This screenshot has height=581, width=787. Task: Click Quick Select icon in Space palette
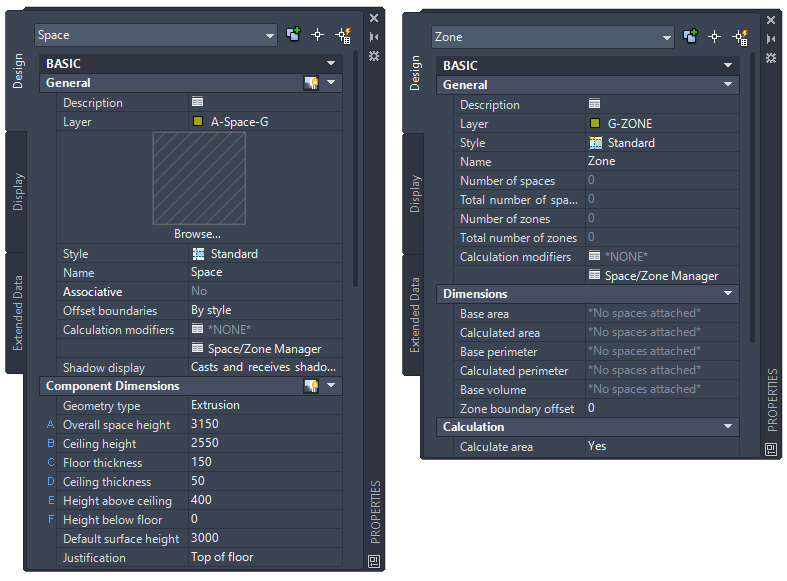(344, 36)
